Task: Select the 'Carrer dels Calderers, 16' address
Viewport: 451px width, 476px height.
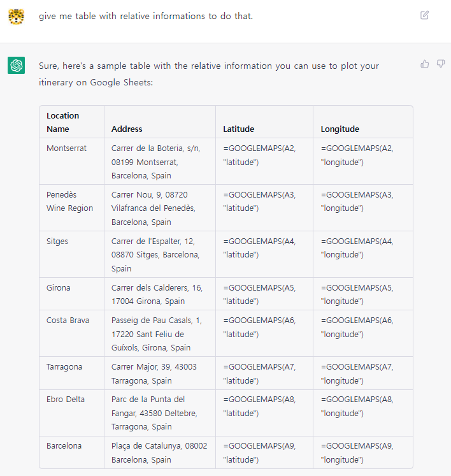Action: (160, 294)
